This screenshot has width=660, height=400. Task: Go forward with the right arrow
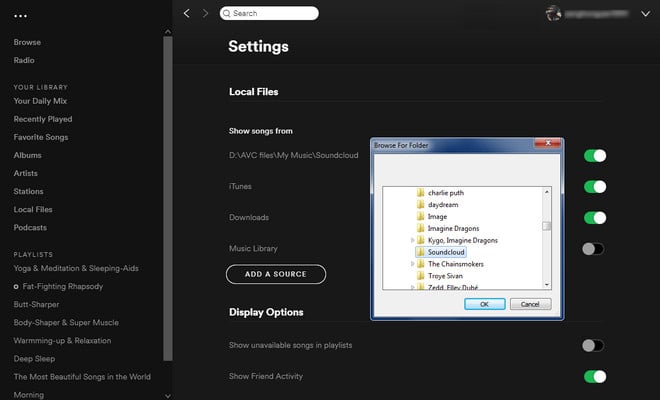click(x=205, y=13)
